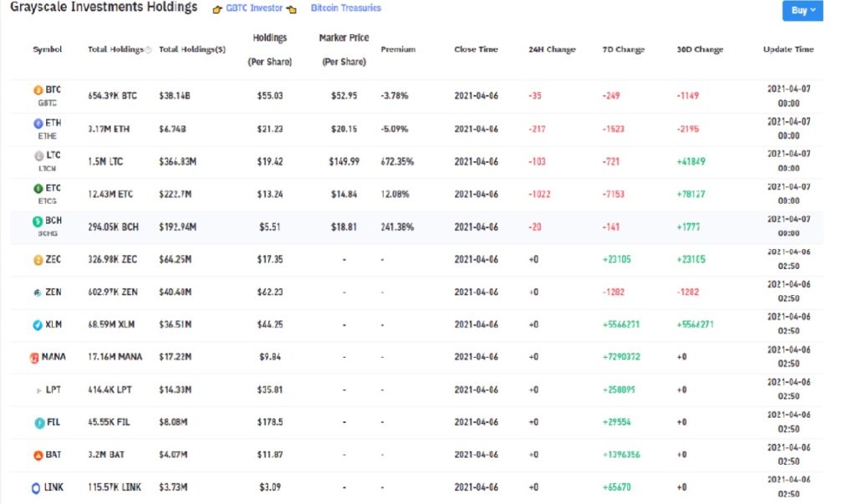The image size is (856, 504).
Task: Open the Buy dropdown button
Action: (802, 11)
